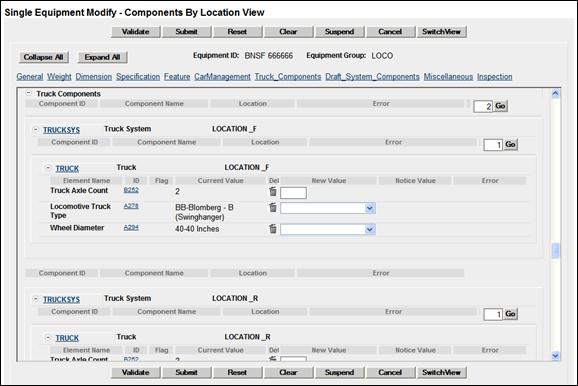The image size is (578, 386).
Task: Click the top Cancel button
Action: click(x=390, y=32)
